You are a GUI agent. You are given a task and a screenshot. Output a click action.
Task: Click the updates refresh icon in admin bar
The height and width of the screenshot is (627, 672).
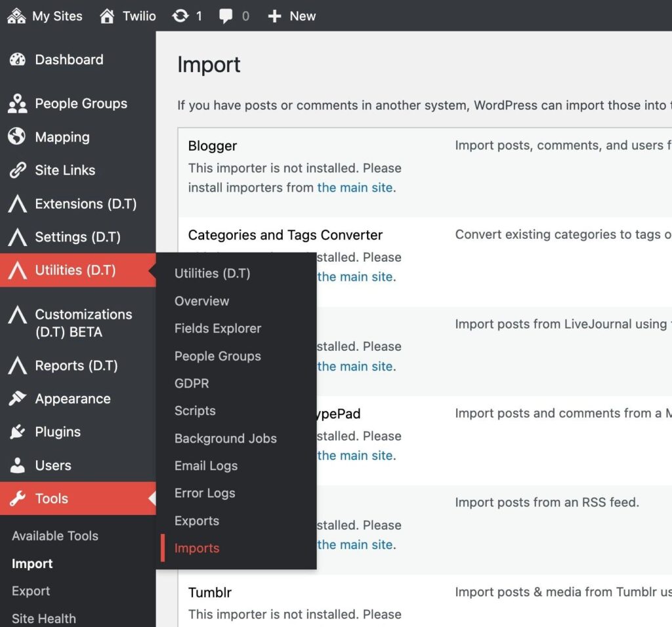coord(180,16)
